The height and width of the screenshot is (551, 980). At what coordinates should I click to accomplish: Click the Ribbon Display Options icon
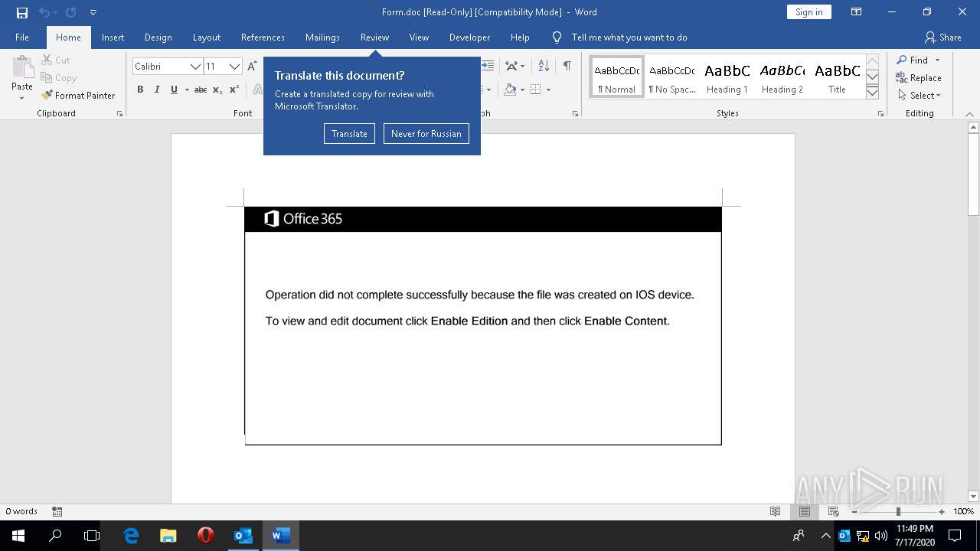(856, 12)
